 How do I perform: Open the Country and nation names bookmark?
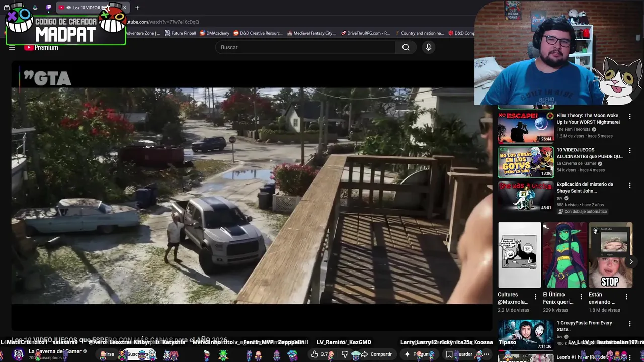coord(419,33)
